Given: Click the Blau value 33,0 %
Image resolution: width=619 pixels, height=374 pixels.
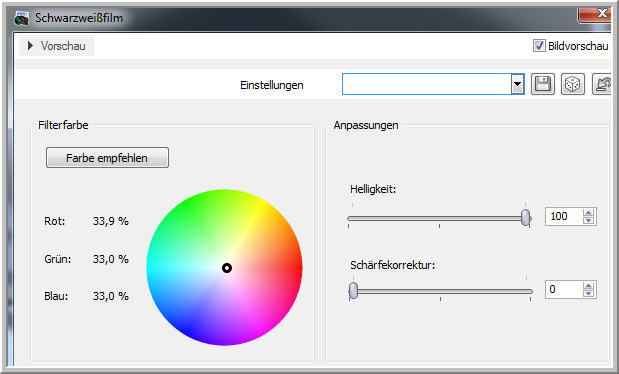Looking at the screenshot, I should (x=111, y=296).
